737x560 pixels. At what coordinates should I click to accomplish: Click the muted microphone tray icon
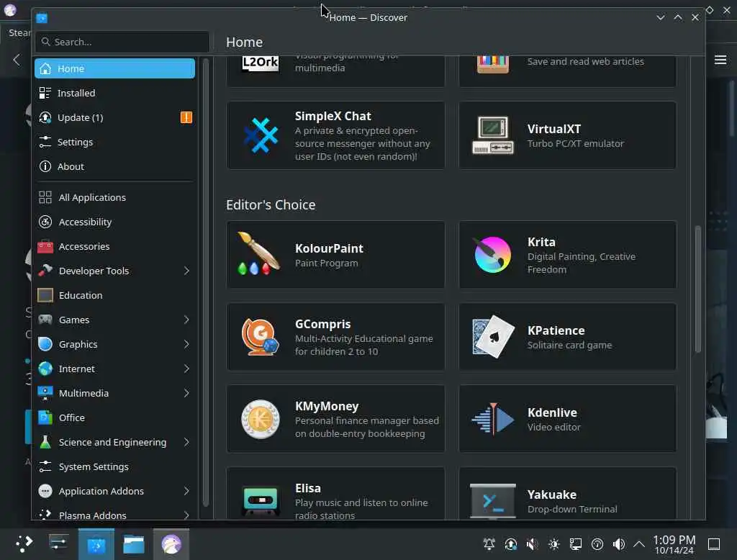532,544
